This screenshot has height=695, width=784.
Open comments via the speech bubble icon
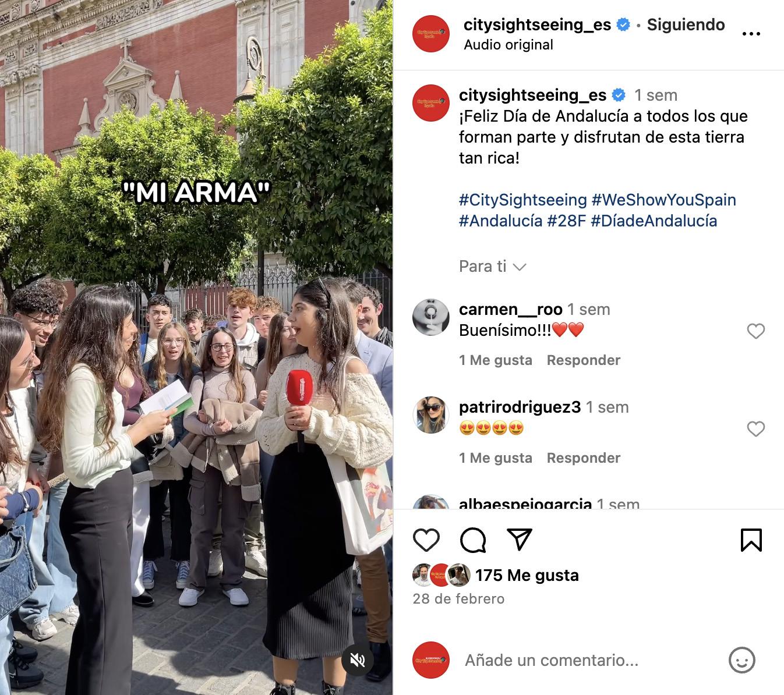coord(473,540)
